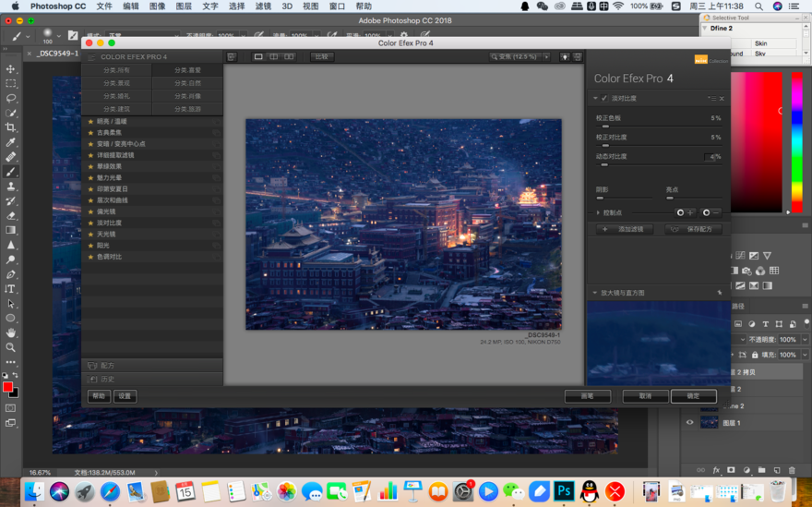Adjust the 动态对比度 slider handle
The height and width of the screenshot is (507, 812).
point(603,165)
